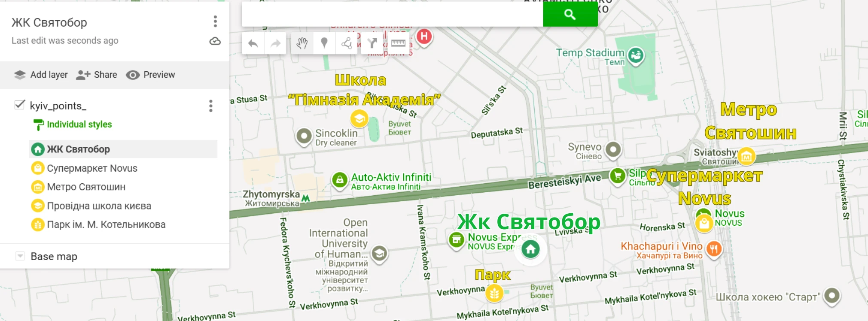Click inside the map search field

[392, 15]
